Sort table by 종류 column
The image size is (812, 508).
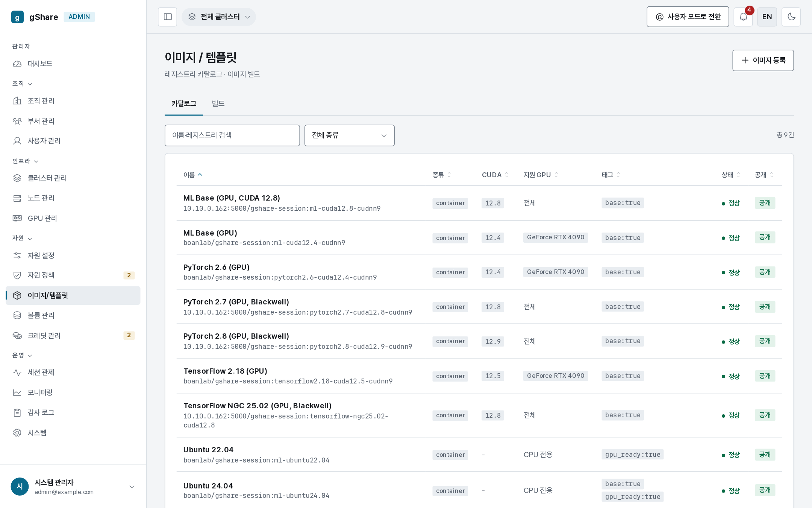pyautogui.click(x=442, y=175)
